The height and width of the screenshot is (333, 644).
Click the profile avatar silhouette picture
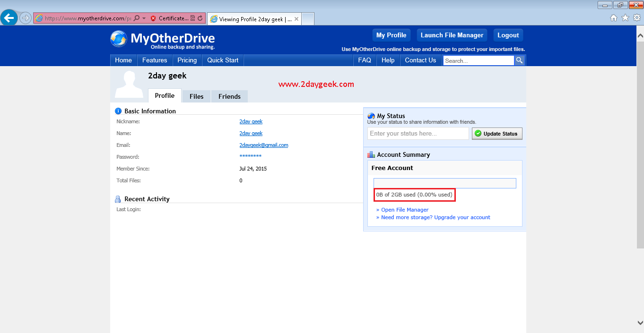(x=129, y=85)
